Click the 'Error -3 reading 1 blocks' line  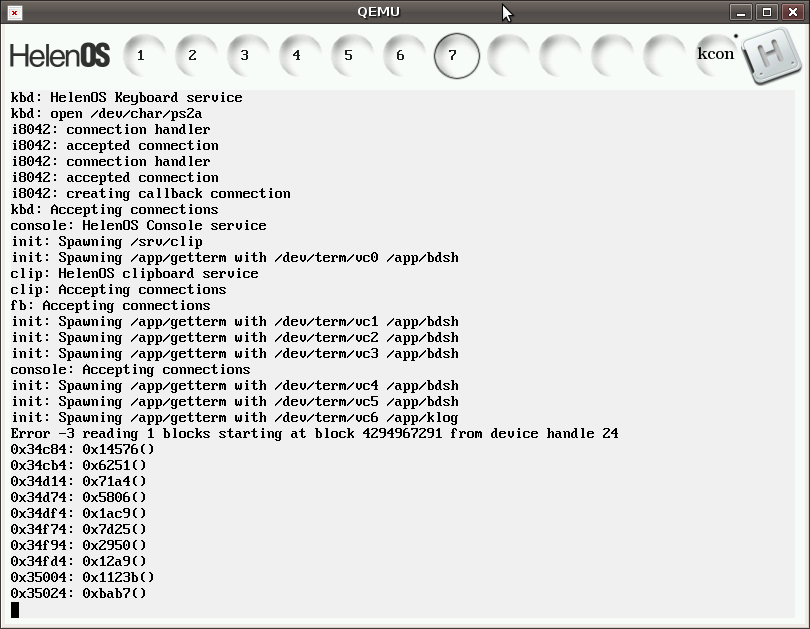coord(315,434)
